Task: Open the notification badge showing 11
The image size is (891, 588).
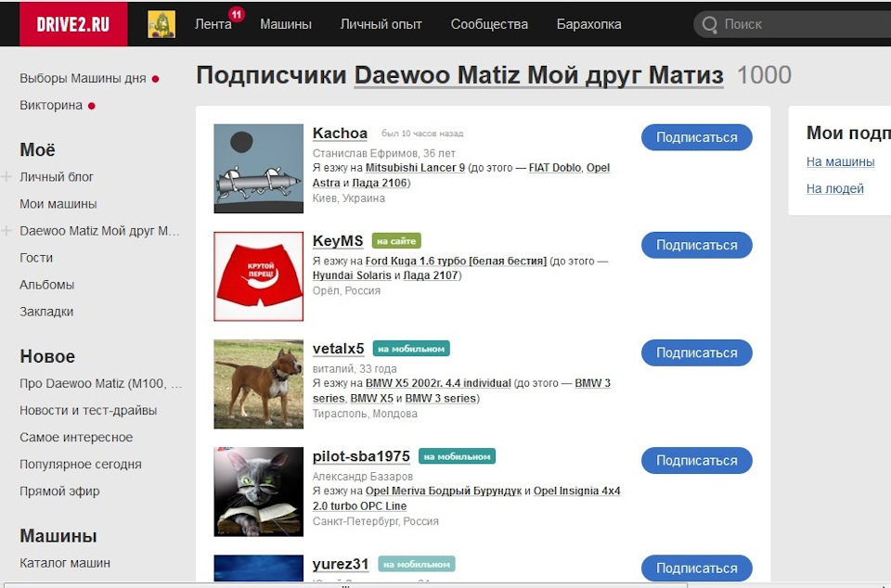Action: [237, 14]
